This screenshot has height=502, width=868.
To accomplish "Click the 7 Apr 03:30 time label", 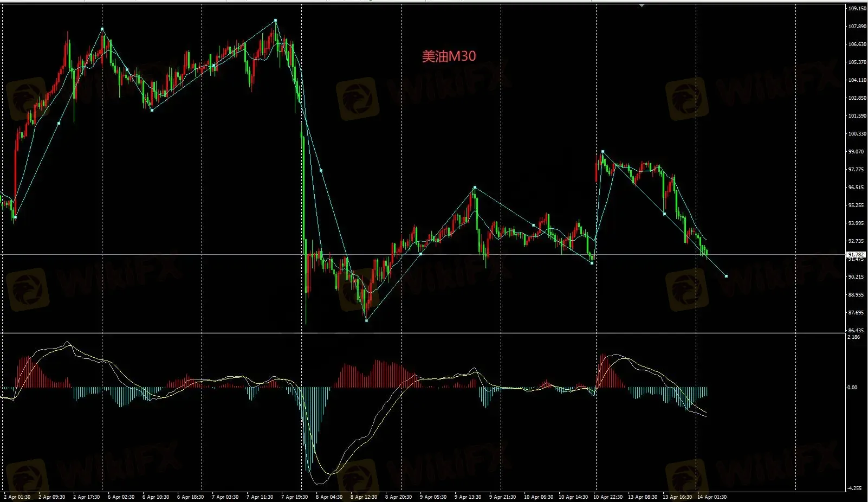I will pos(225,497).
